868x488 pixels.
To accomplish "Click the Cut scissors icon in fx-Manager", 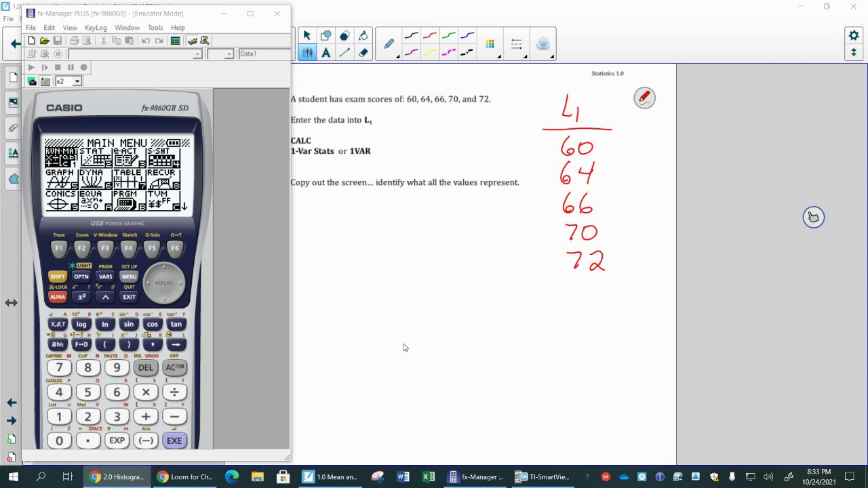I will click(104, 41).
